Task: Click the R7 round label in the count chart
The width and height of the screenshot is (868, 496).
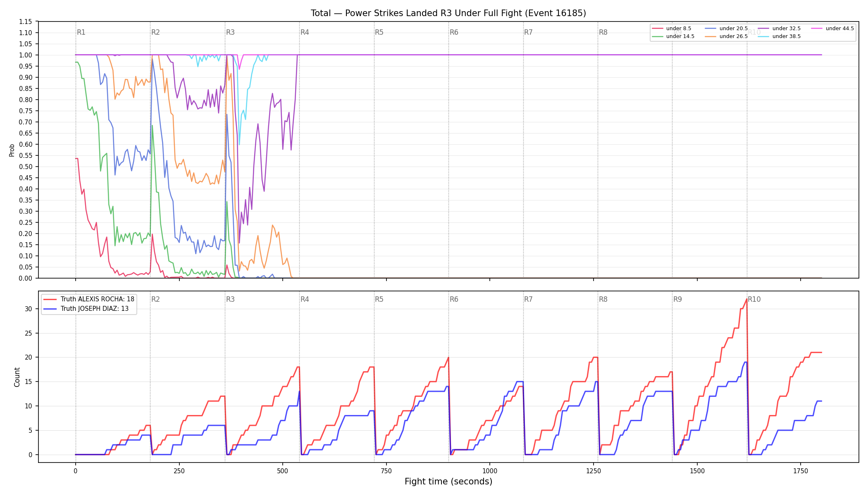Action: pyautogui.click(x=528, y=299)
